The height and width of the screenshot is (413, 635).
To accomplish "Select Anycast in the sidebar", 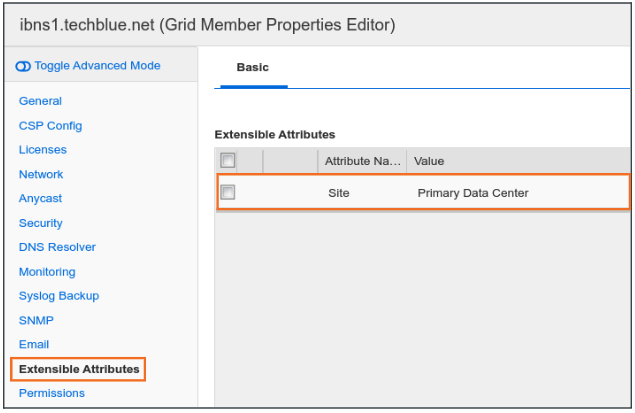I will click(x=41, y=199).
